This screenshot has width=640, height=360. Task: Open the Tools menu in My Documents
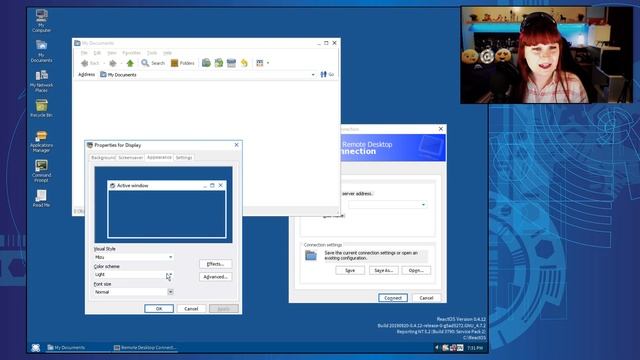tap(152, 53)
